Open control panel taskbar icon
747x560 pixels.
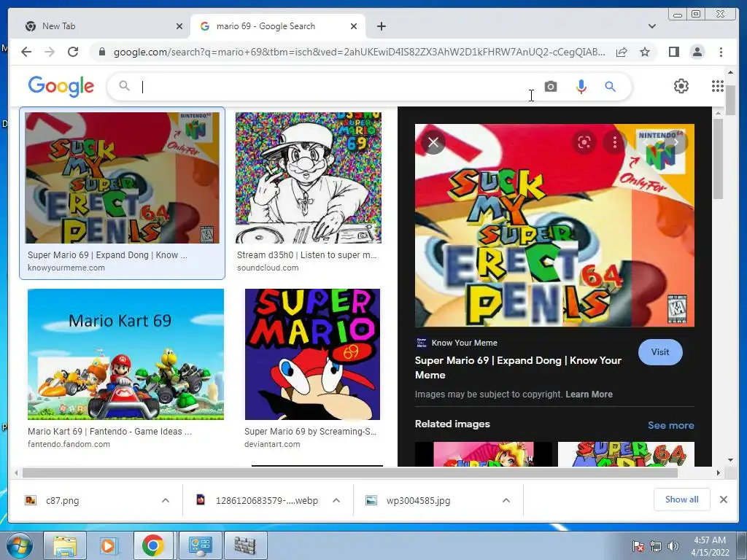click(200, 545)
